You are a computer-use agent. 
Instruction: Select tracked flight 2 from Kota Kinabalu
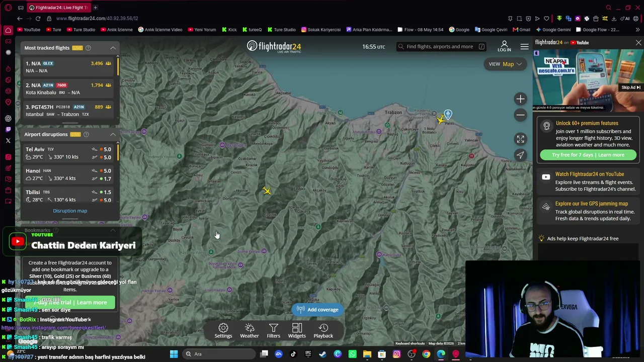click(69, 88)
